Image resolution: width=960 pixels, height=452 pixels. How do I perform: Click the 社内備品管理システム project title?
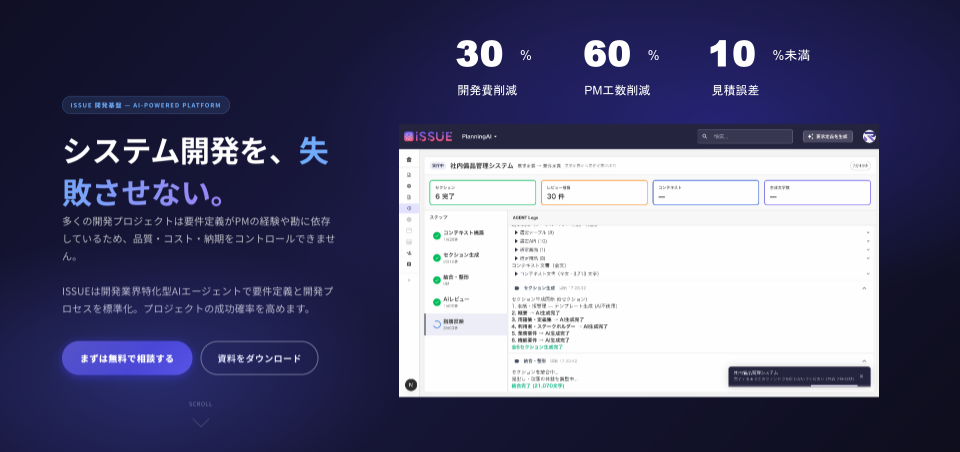[x=481, y=165]
